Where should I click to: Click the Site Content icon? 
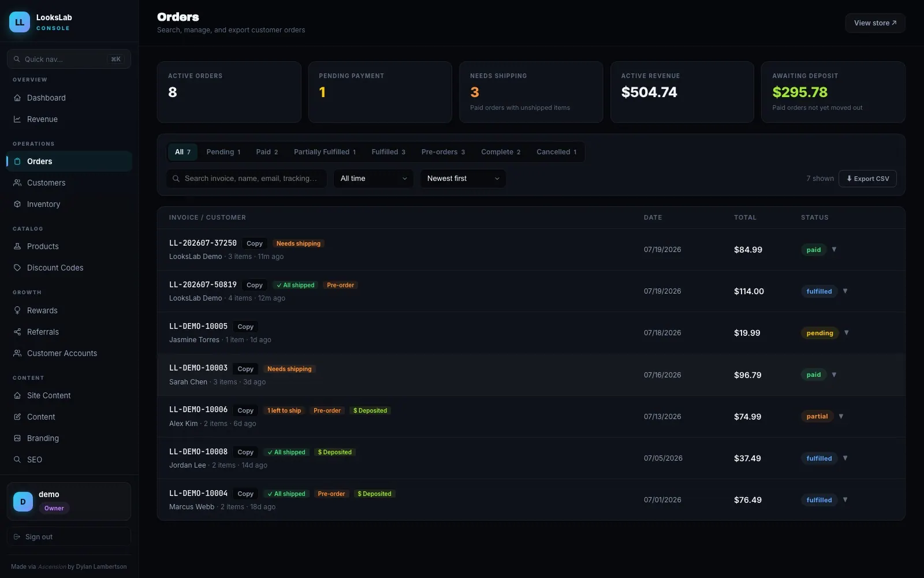(17, 395)
